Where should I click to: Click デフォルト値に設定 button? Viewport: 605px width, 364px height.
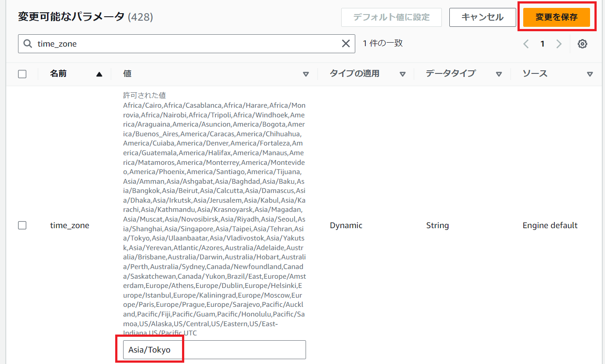pos(391,17)
